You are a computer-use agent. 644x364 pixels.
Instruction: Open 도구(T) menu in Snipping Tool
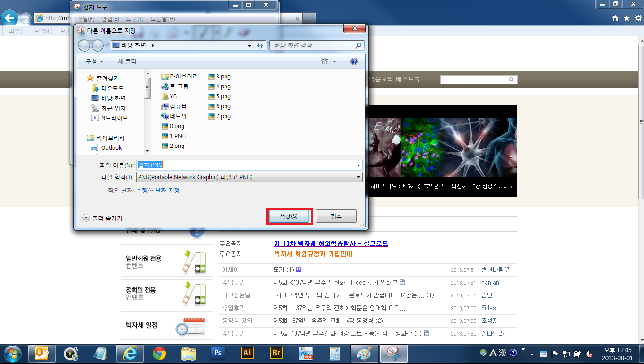click(x=134, y=19)
